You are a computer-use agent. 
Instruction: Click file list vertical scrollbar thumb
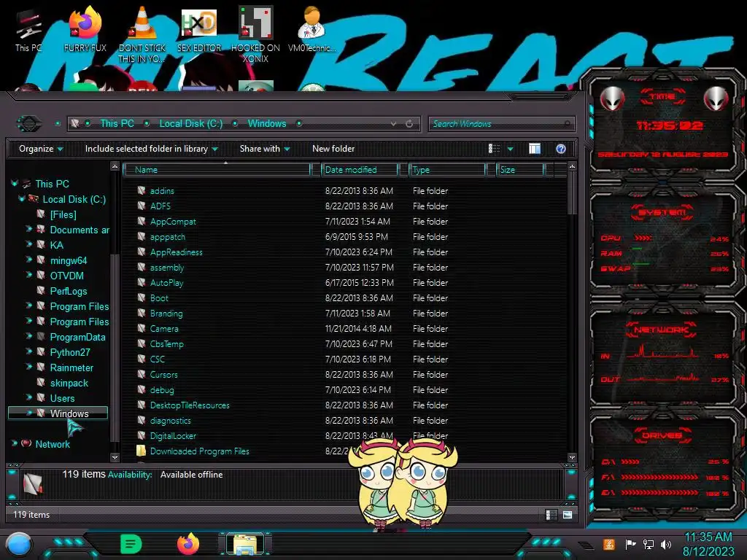[x=572, y=193]
